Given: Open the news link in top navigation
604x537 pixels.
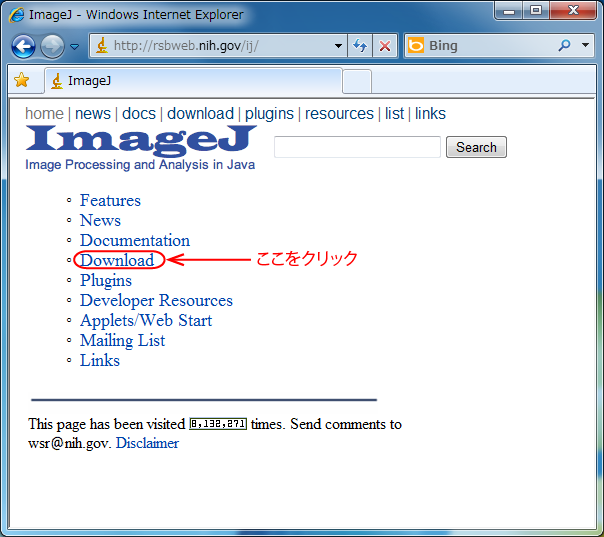Looking at the screenshot, I should click(93, 114).
